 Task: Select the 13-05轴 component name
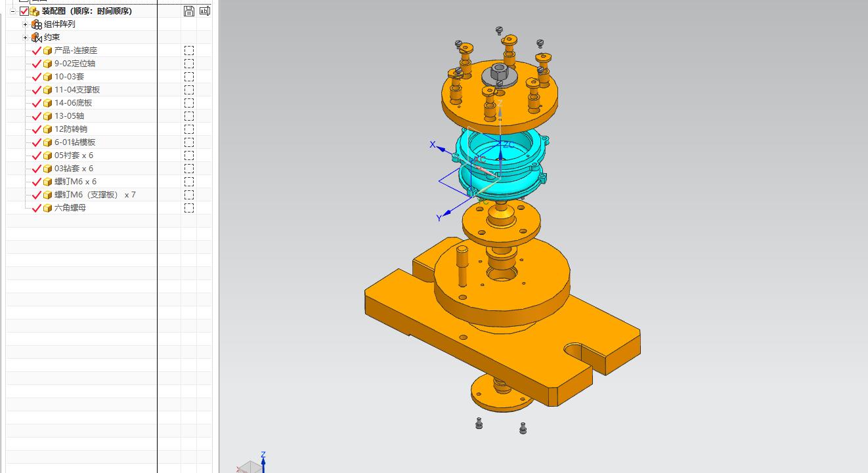70,116
